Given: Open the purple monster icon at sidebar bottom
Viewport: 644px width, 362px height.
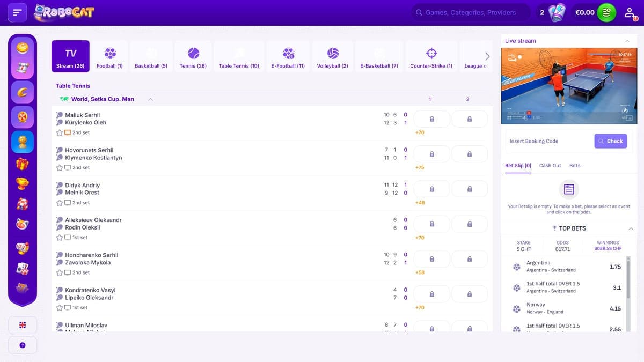Looking at the screenshot, I should click(x=23, y=288).
